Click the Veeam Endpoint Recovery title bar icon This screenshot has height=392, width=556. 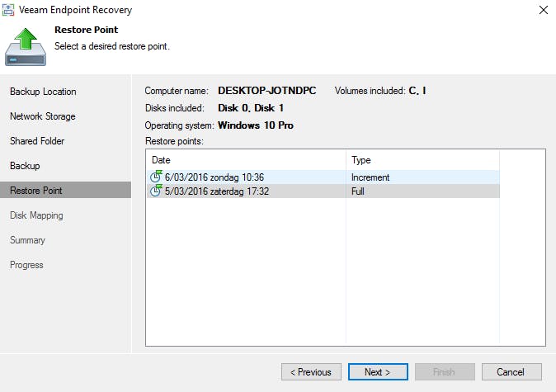point(8,10)
